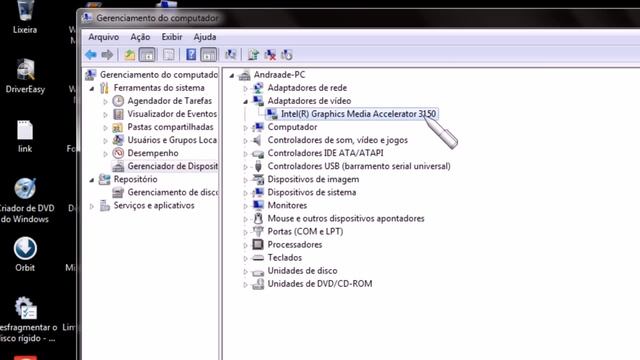Expand Unidades de disco
The width and height of the screenshot is (640, 360).
point(245,271)
